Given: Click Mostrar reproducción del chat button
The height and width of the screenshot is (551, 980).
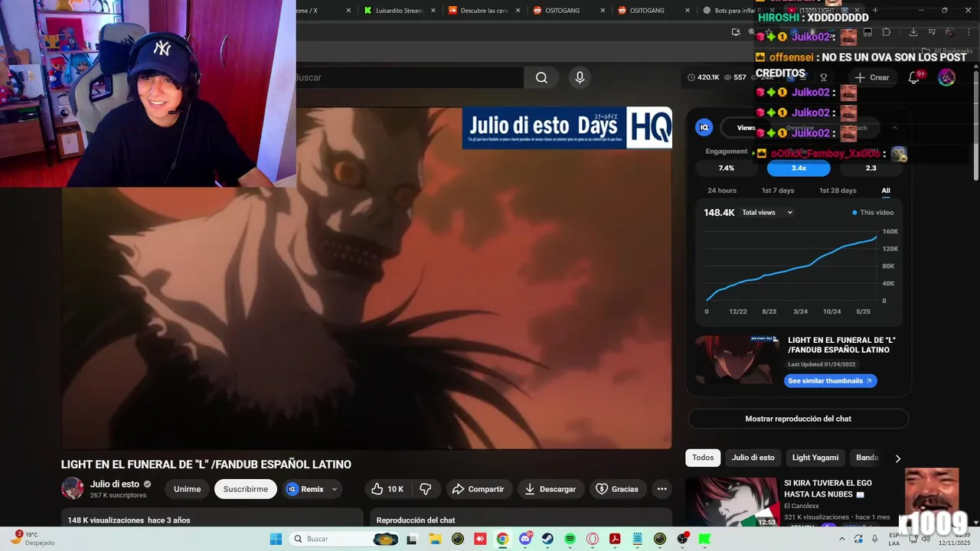Looking at the screenshot, I should [x=798, y=419].
